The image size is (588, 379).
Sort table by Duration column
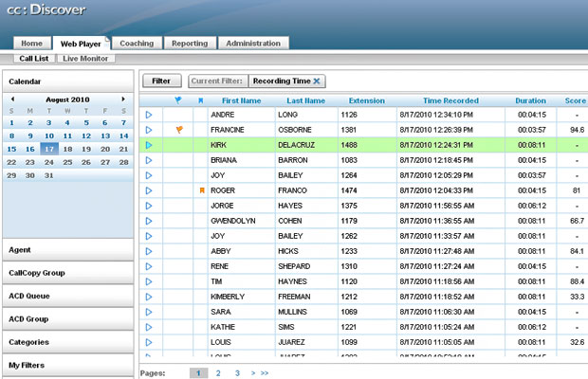(x=530, y=100)
